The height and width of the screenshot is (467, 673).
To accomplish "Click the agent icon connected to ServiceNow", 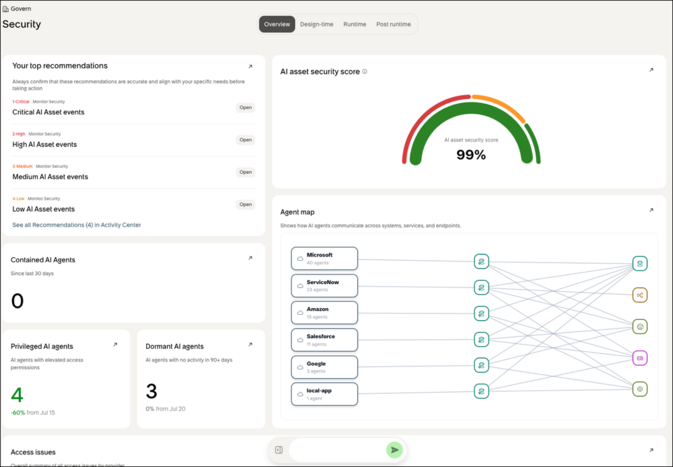I will tap(481, 288).
